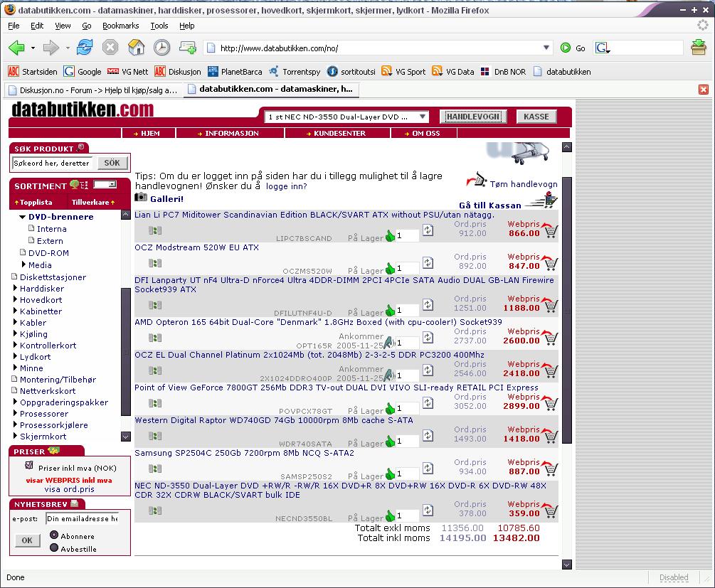The width and height of the screenshot is (715, 588).
Task: Click the Firefox Back arrow button
Action: 17,48
